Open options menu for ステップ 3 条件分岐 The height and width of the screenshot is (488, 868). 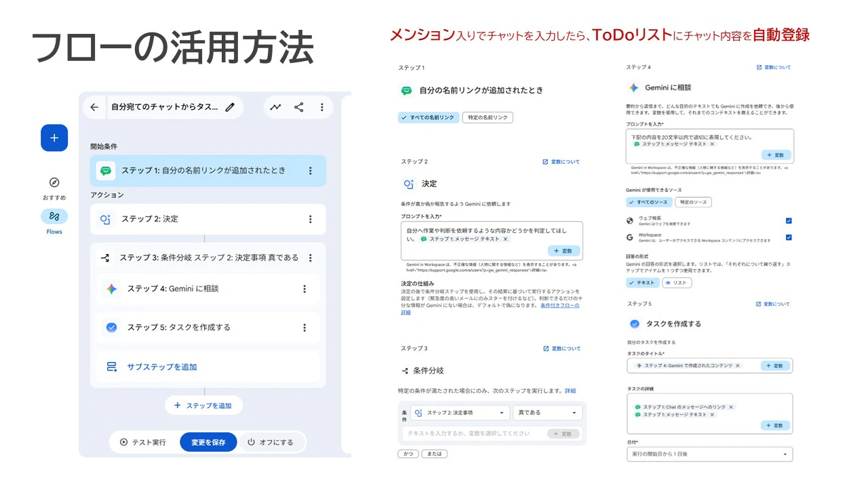[311, 258]
